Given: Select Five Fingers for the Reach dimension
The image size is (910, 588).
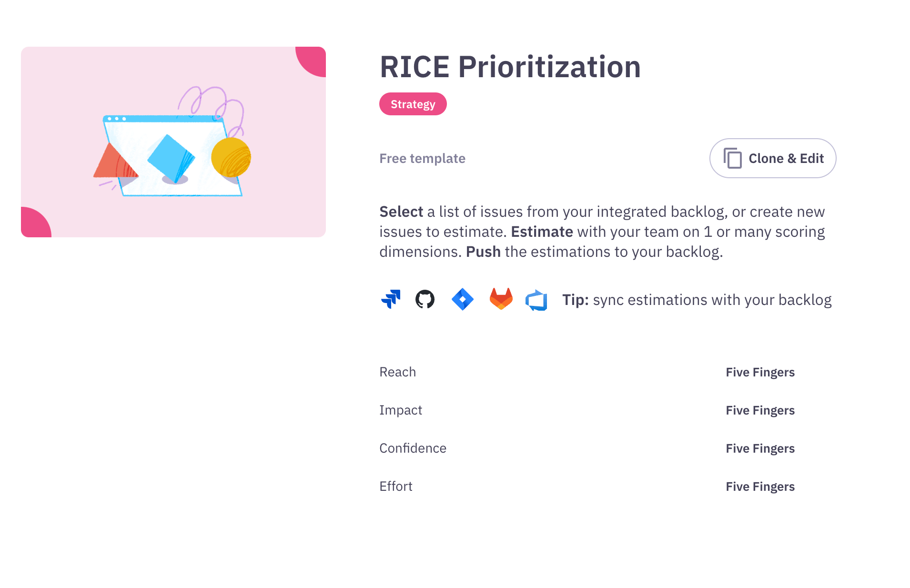Looking at the screenshot, I should tap(759, 372).
